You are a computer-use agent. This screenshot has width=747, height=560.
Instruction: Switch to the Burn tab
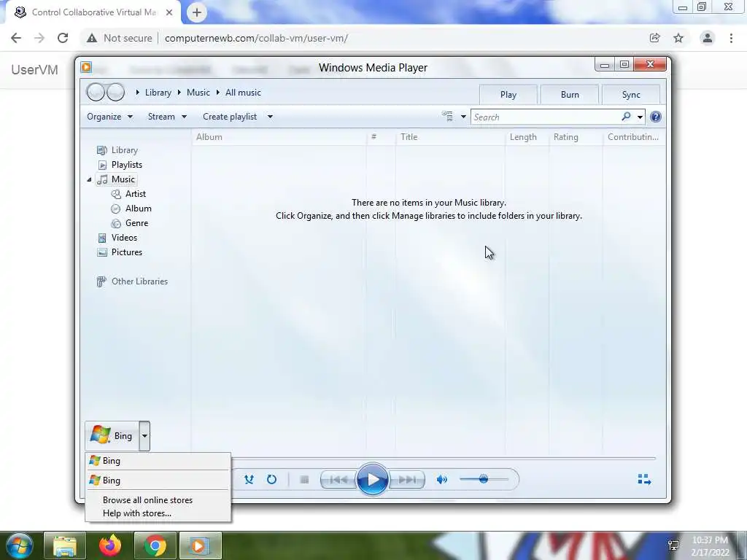570,94
